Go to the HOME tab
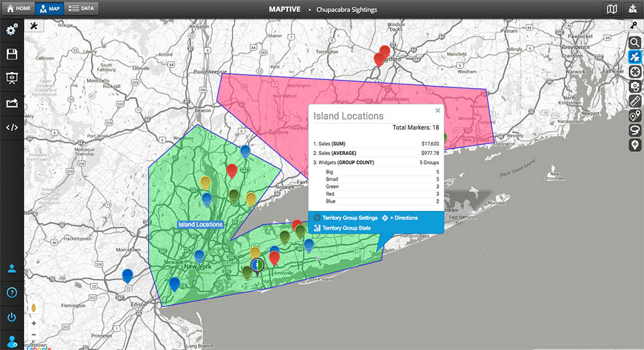 point(19,8)
